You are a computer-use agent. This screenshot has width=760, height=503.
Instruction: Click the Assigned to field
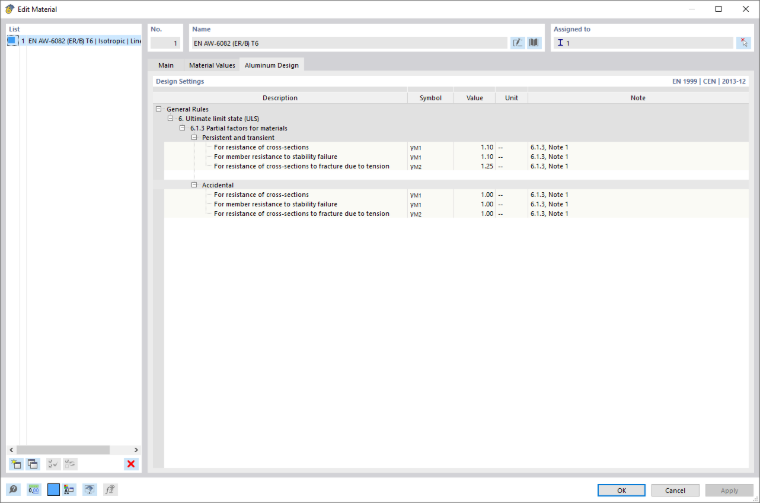[643, 43]
